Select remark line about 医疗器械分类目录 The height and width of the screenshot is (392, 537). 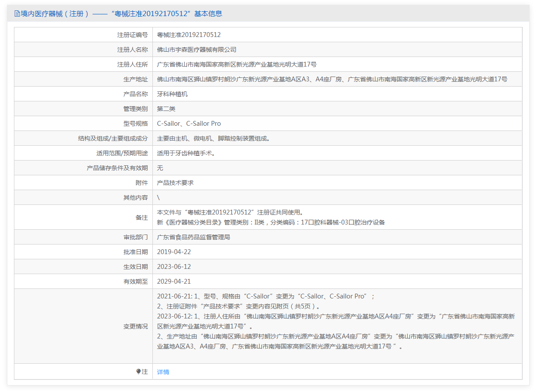[x=271, y=222]
